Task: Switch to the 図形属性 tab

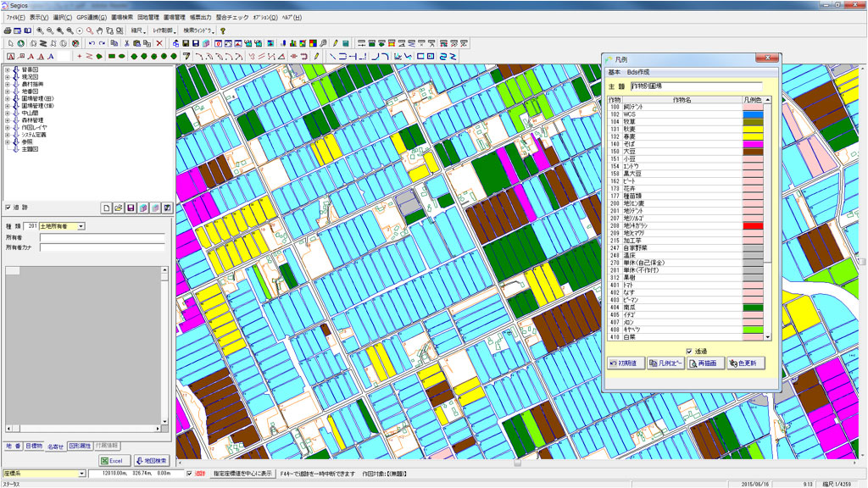Action: coord(80,446)
